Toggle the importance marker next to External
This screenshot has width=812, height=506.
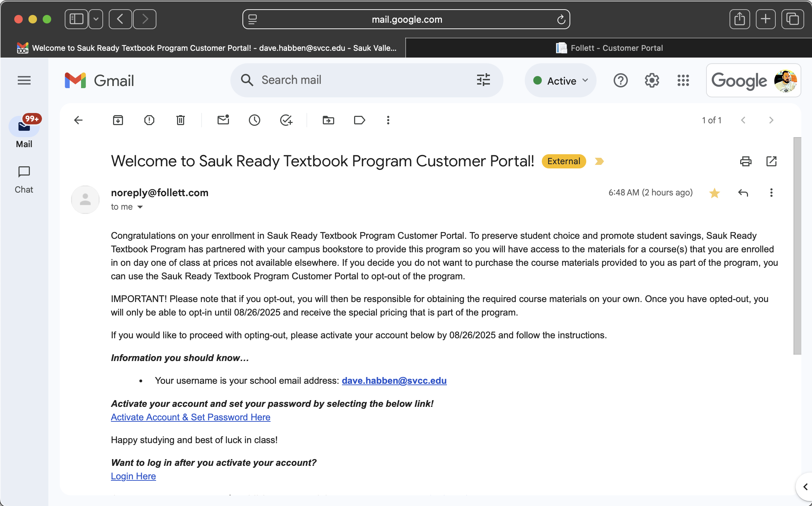coord(599,161)
